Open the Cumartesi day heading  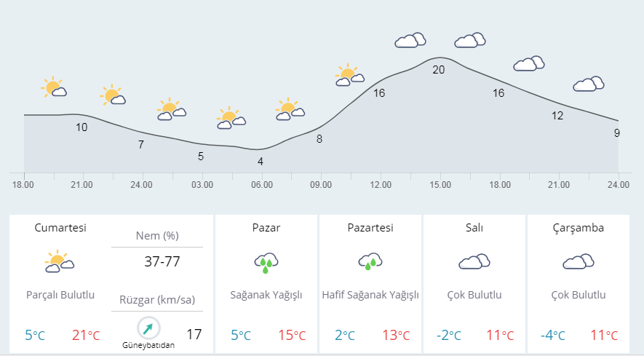click(60, 228)
